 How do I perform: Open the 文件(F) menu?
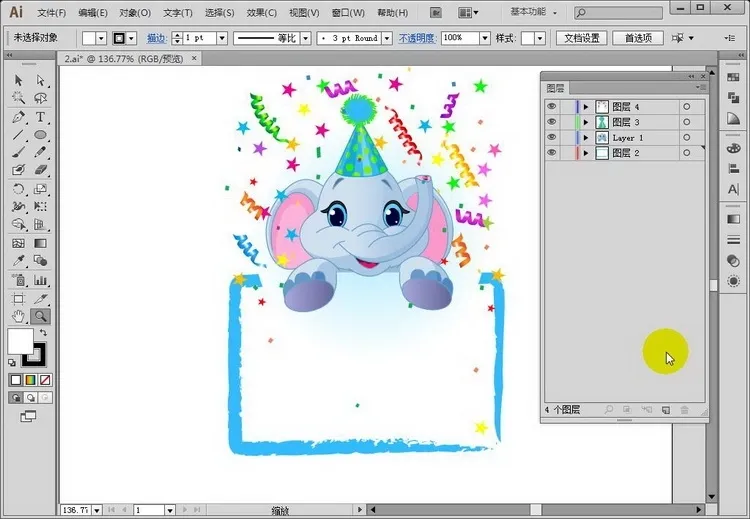(x=52, y=13)
